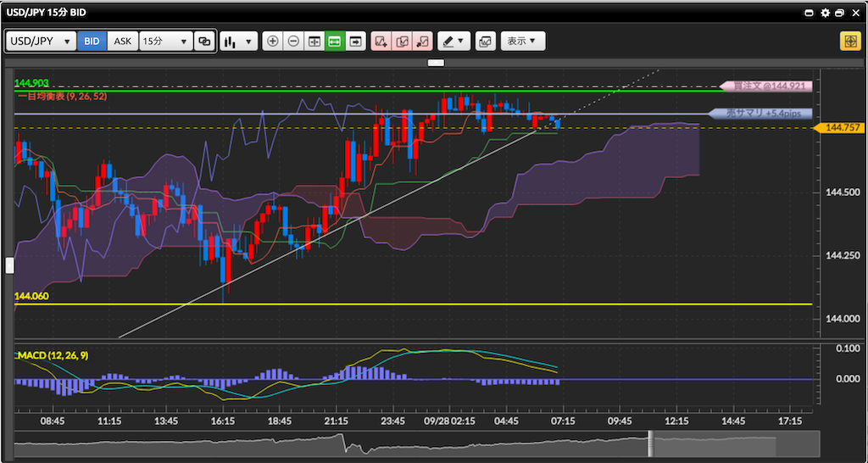The height and width of the screenshot is (463, 868).
Task: Click the 21:15 time axis label
Action: [x=336, y=421]
